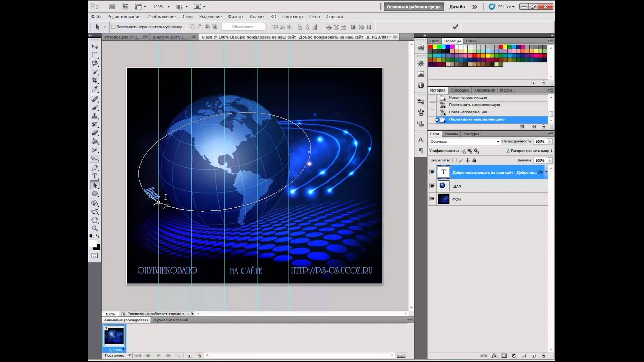644x362 pixels.
Task: Set history brush source for selected state
Action: [432, 120]
